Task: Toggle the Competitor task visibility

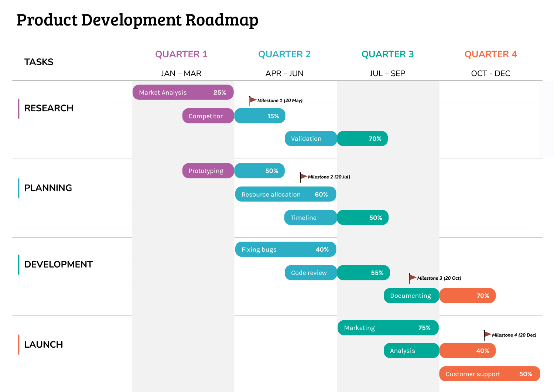Action: pos(208,116)
